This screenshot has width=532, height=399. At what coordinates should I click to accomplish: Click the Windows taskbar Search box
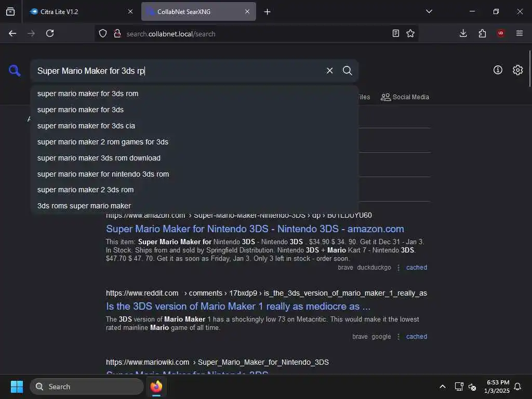click(x=87, y=387)
